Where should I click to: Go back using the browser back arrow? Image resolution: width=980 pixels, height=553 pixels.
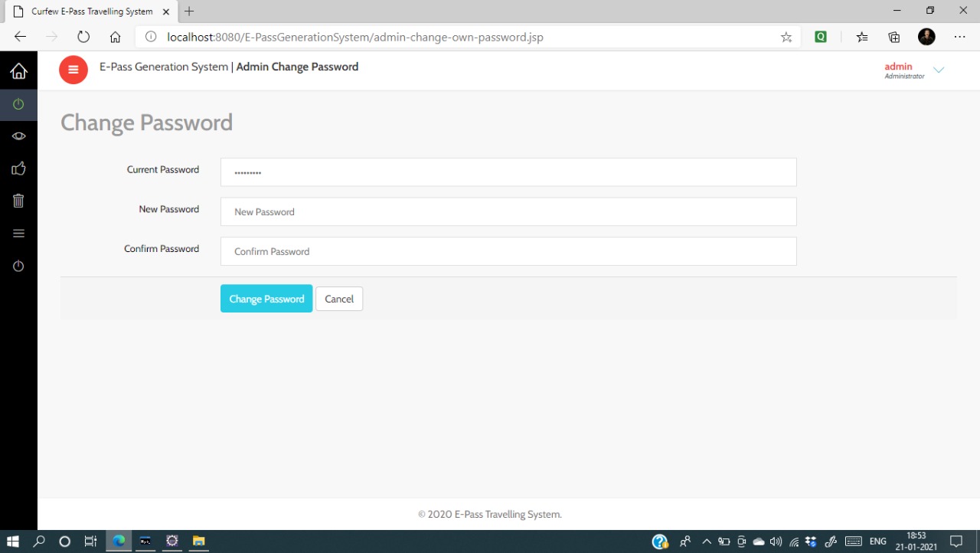click(21, 37)
